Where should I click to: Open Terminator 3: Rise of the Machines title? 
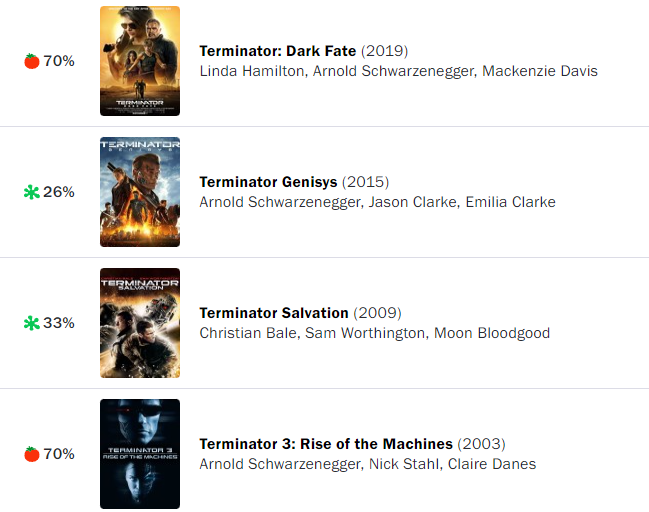pos(326,444)
